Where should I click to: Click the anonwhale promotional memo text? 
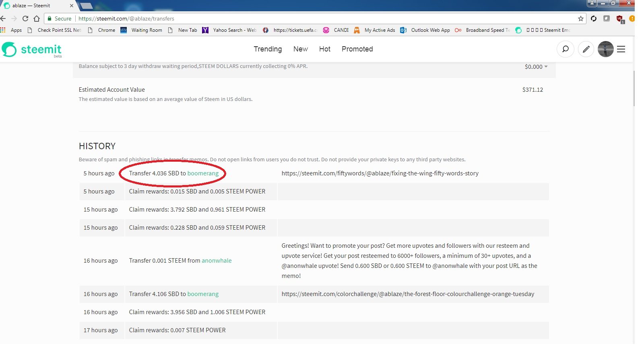(409, 261)
